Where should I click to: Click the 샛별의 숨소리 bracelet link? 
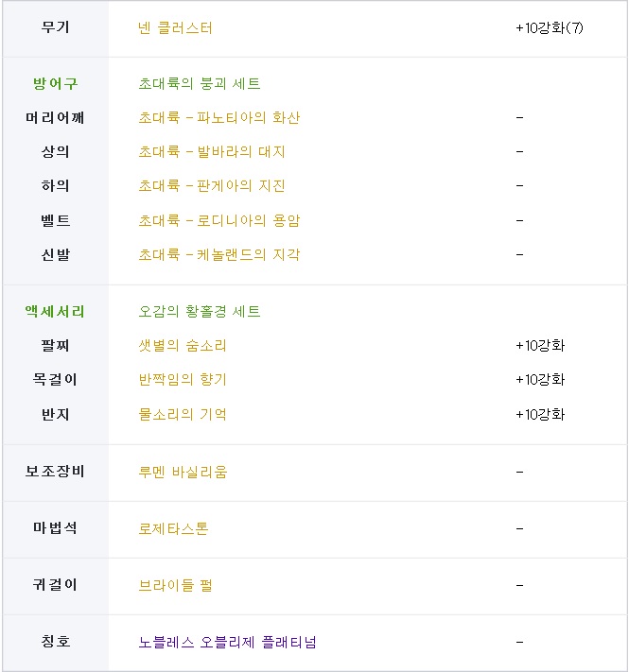click(183, 346)
